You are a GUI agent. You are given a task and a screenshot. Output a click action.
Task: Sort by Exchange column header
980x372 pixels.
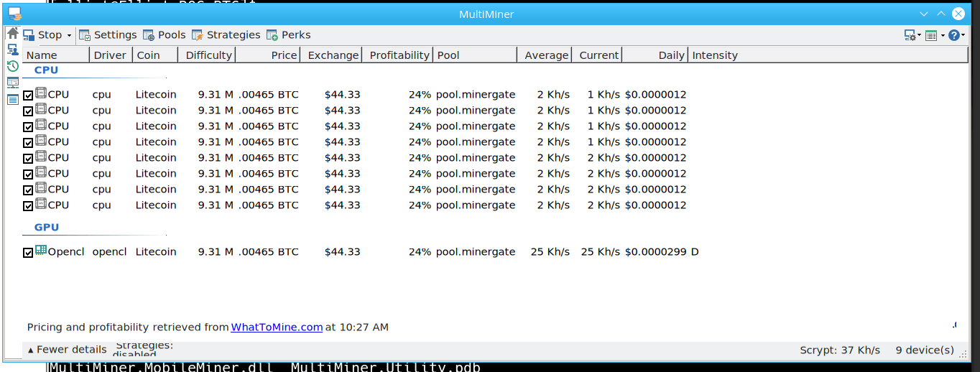[330, 55]
